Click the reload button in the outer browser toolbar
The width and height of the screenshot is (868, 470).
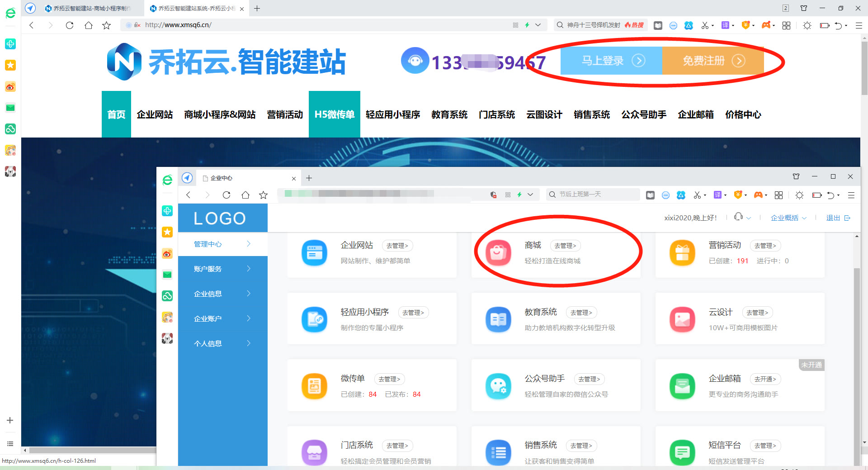pos(69,25)
